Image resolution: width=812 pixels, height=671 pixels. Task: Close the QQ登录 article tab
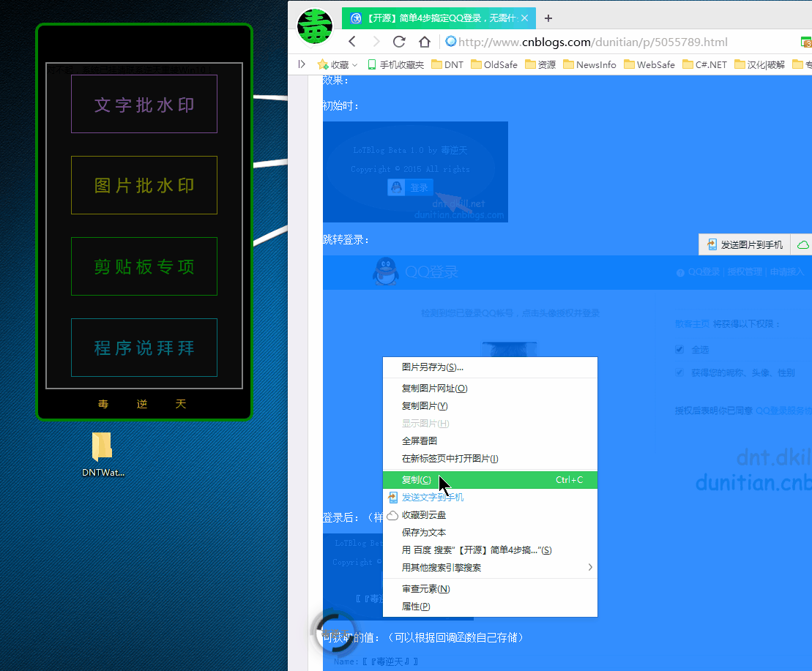pyautogui.click(x=524, y=18)
